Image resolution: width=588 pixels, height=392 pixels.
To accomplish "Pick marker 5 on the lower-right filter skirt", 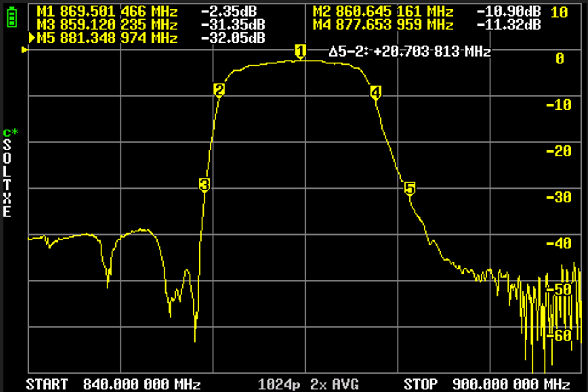I will pos(409,188).
